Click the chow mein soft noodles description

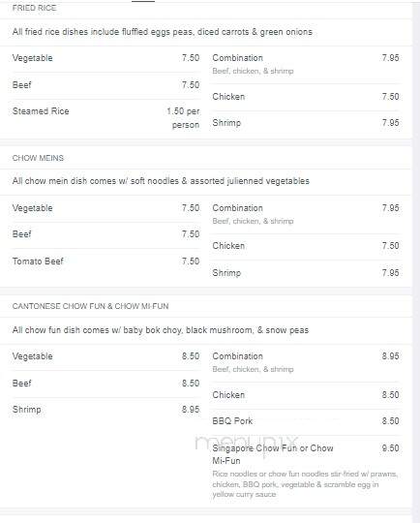(x=161, y=181)
